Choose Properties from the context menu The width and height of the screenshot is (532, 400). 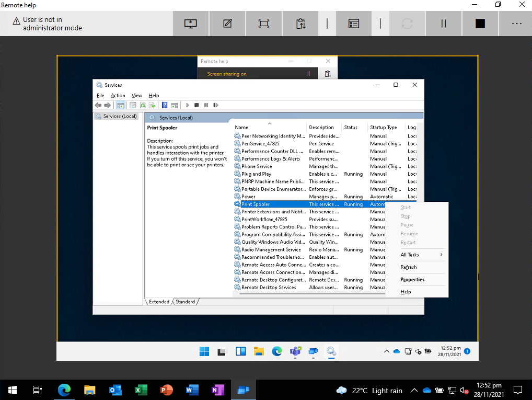[412, 279]
